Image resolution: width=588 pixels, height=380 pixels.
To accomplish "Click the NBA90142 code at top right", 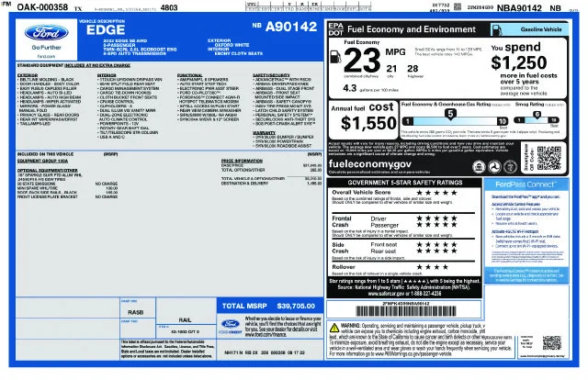I will pyautogui.click(x=519, y=8).
